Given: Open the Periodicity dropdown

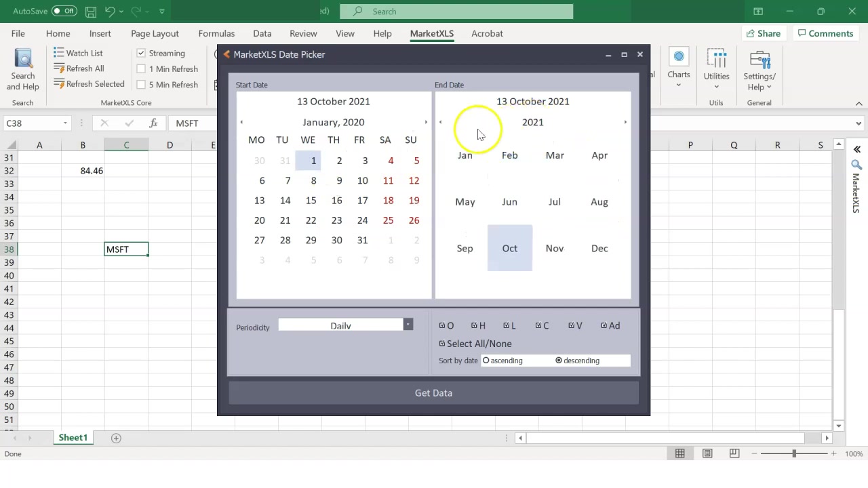Looking at the screenshot, I should [408, 325].
